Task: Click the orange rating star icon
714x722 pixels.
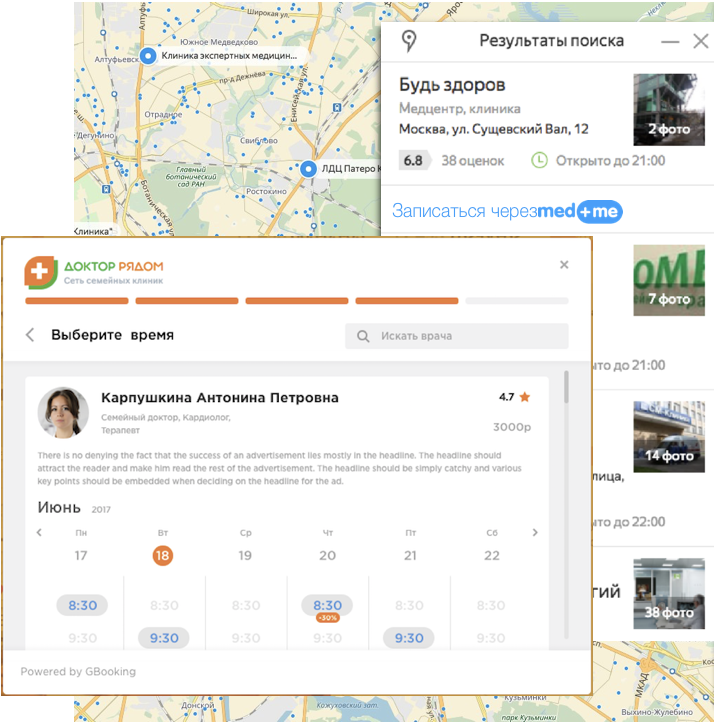Action: [525, 397]
